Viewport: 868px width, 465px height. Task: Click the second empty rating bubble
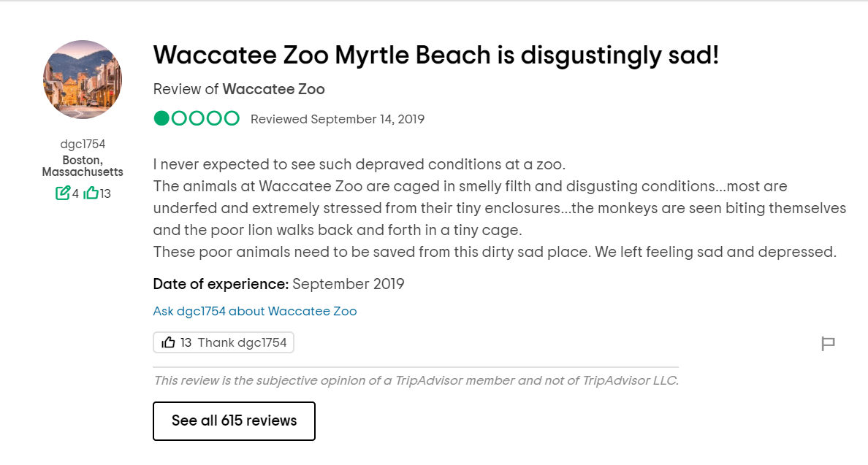pyautogui.click(x=179, y=118)
